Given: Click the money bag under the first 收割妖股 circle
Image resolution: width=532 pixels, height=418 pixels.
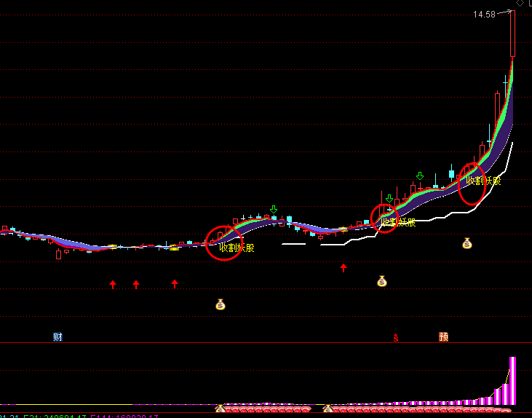Looking at the screenshot, I should [x=221, y=304].
